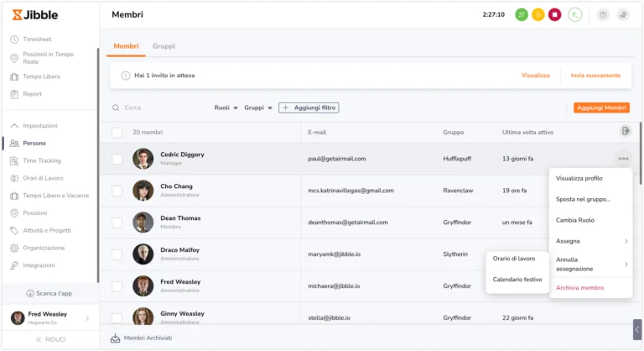Click the top-right header settings icon
Viewport: 644px width, 351px height.
click(623, 15)
